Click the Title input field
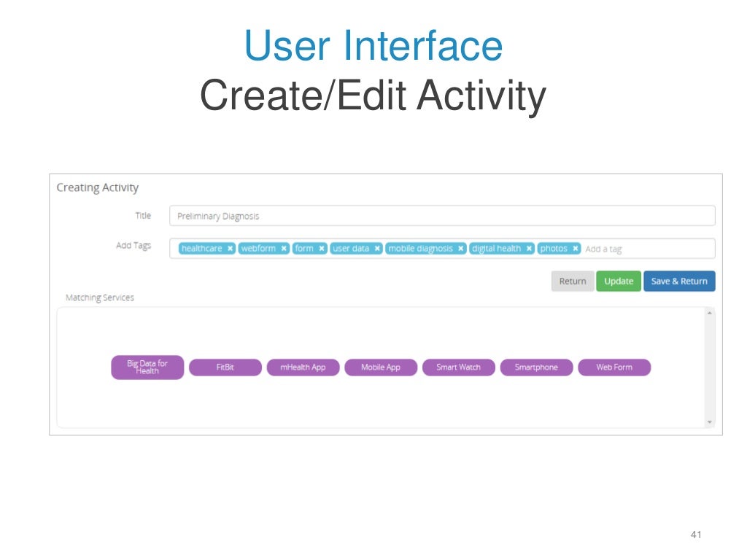Screen dimensions: 747x560 point(442,216)
